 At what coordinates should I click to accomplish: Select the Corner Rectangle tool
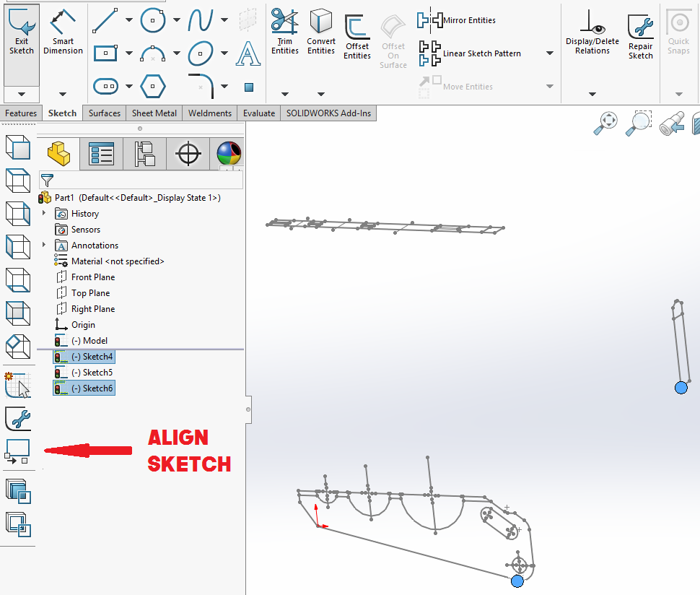point(105,53)
